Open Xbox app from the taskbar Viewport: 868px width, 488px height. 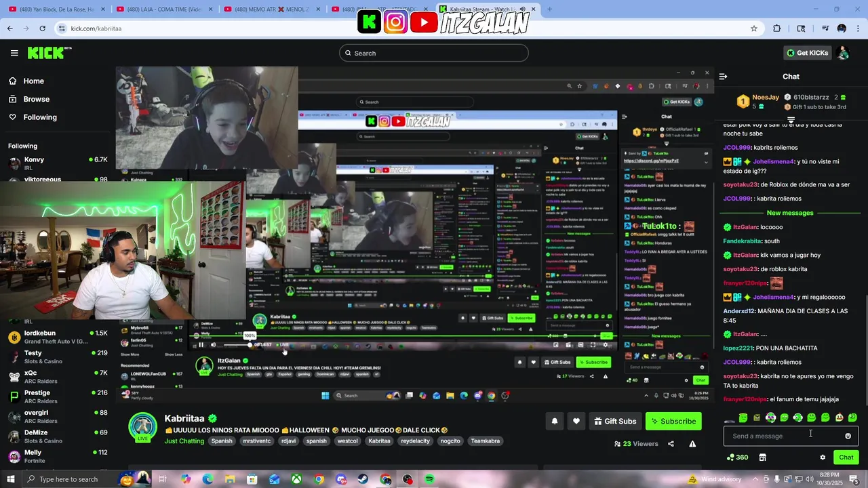pyautogui.click(x=296, y=479)
